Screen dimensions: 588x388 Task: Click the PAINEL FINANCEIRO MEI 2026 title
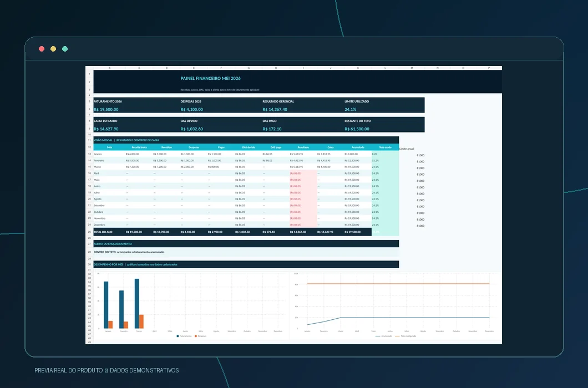(210, 78)
